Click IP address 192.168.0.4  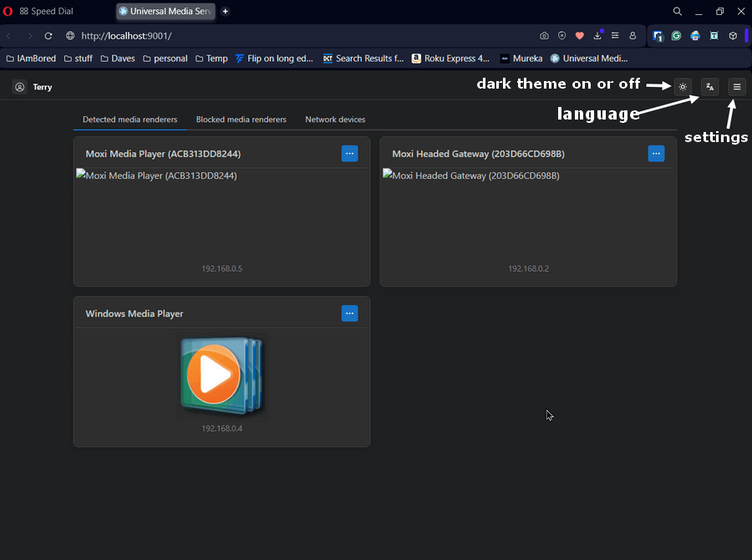(221, 429)
